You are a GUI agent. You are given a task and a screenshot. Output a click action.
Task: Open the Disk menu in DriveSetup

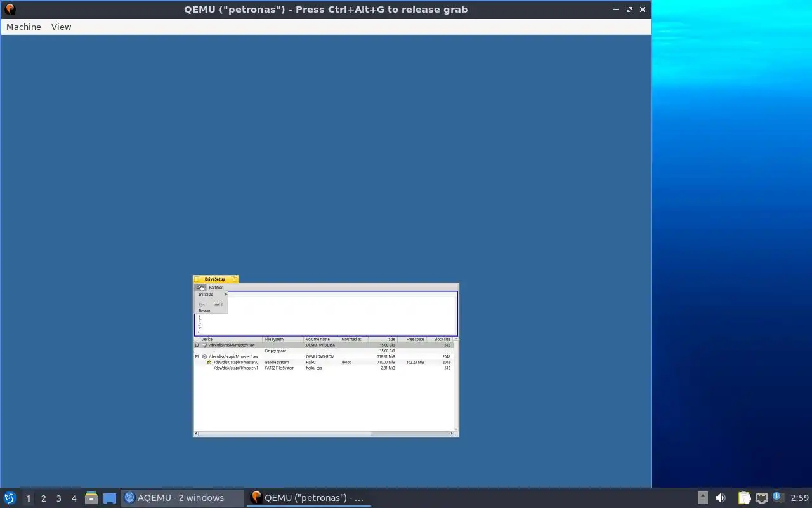click(x=200, y=288)
